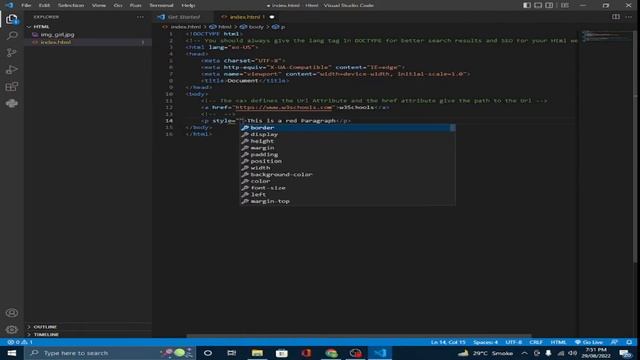Viewport: 640px width, 360px height.
Task: Click Ln 14, Col 15 status entry
Action: coord(448,342)
